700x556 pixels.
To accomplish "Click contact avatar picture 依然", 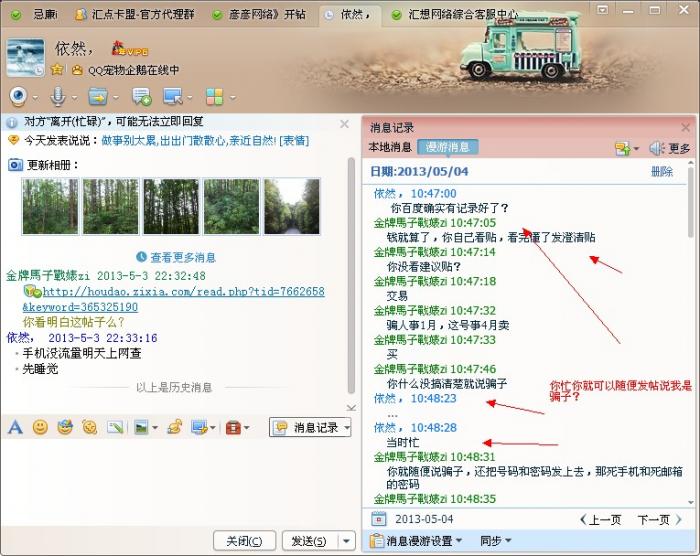I will coord(25,58).
